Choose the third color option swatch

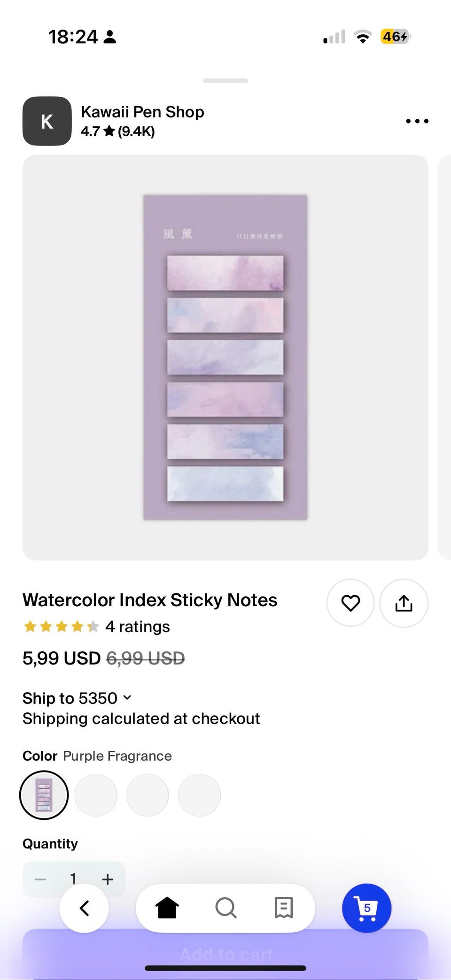pos(148,795)
